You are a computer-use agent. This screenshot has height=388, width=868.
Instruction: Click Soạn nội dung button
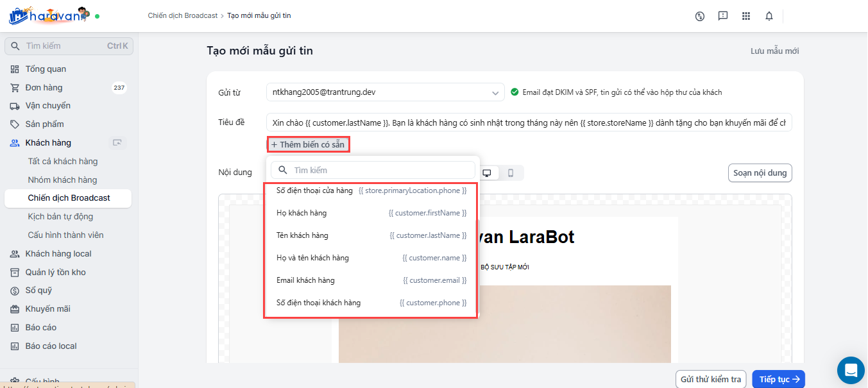(x=760, y=173)
